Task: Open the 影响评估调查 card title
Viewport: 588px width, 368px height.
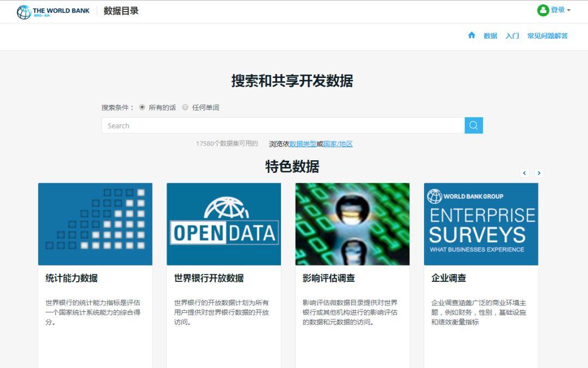Action: point(329,278)
